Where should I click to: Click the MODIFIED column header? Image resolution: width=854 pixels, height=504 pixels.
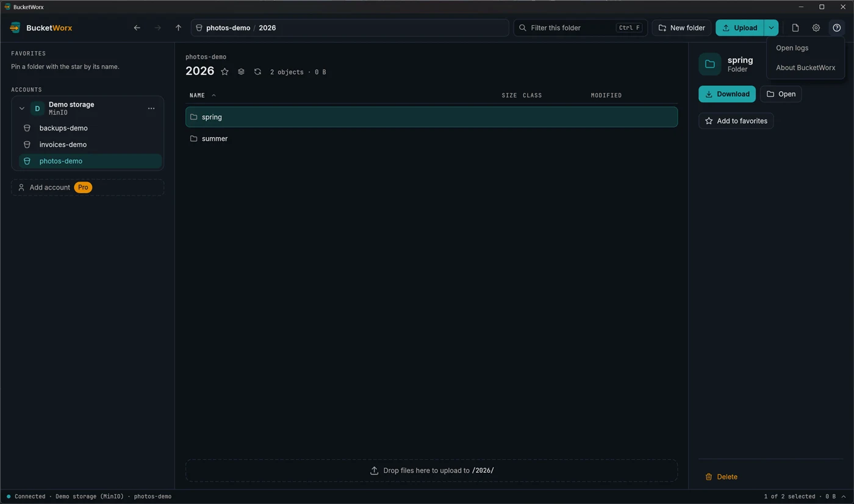point(606,96)
